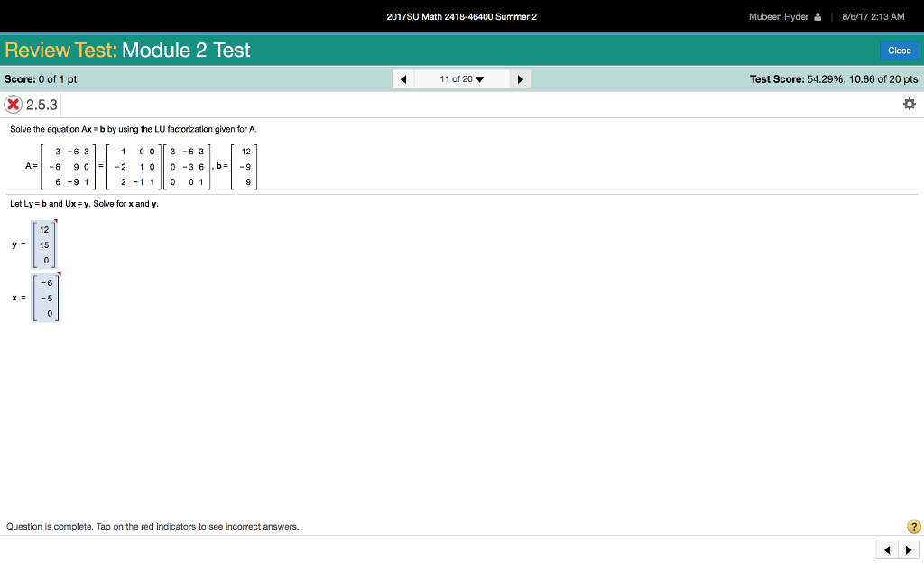Open the settings gear icon
Screen dimensions: 924x563
click(910, 103)
